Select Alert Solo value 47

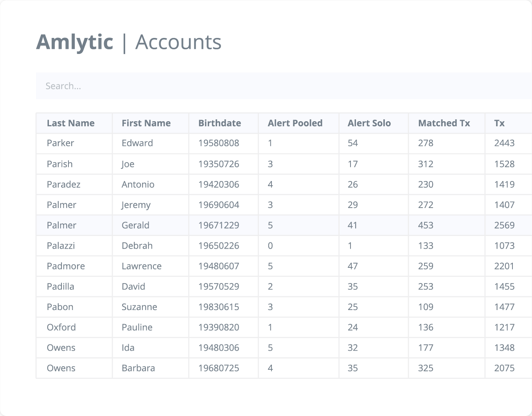point(352,266)
